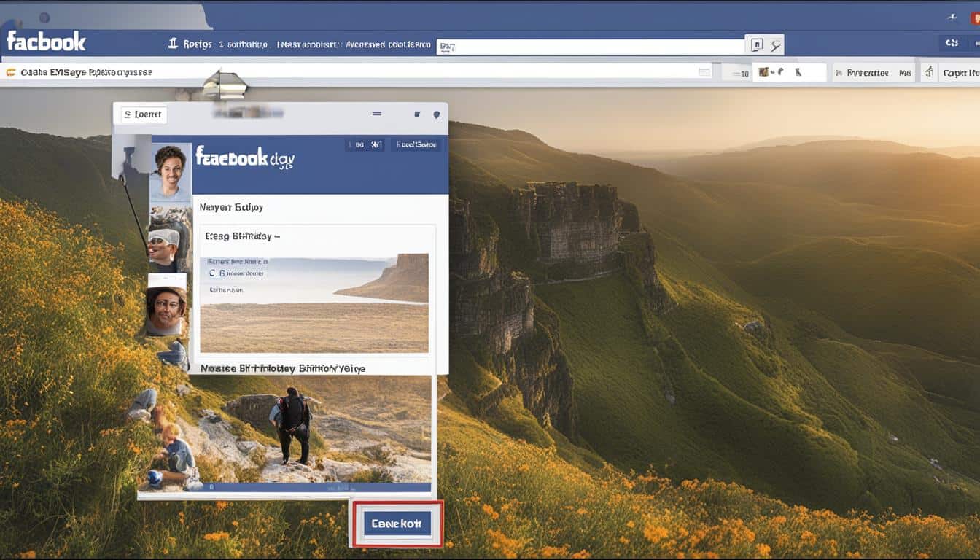Click the hamburger menu icon on the popup window

point(377,113)
